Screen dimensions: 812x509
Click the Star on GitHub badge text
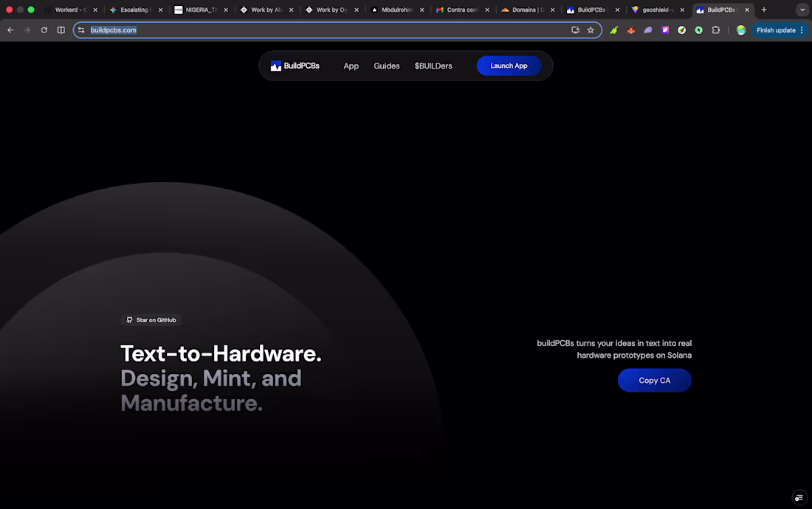(x=156, y=320)
